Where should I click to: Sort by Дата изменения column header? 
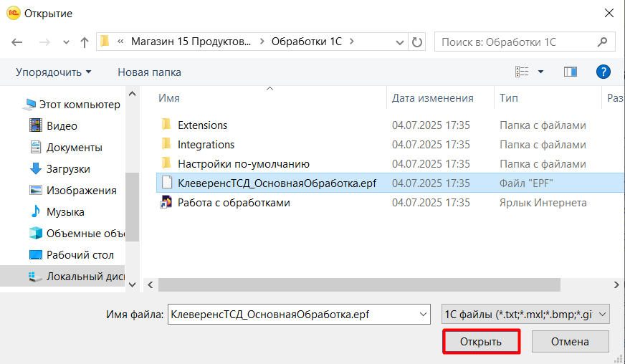[432, 98]
